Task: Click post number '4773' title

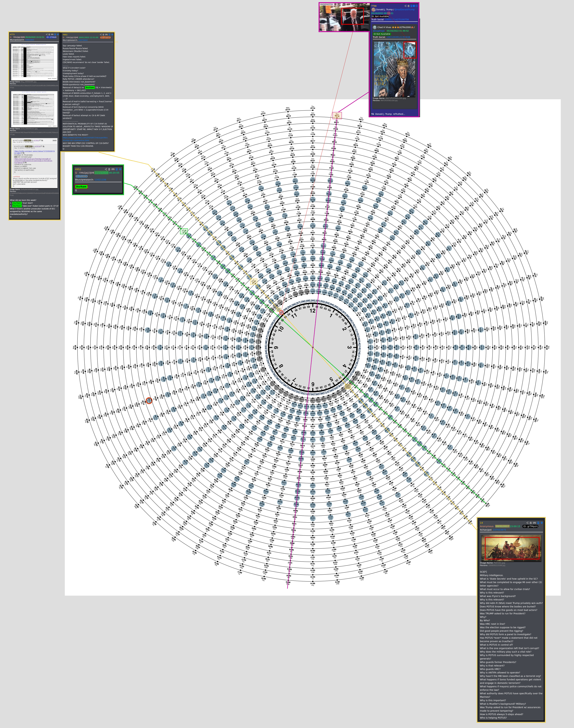Action: tap(12, 34)
